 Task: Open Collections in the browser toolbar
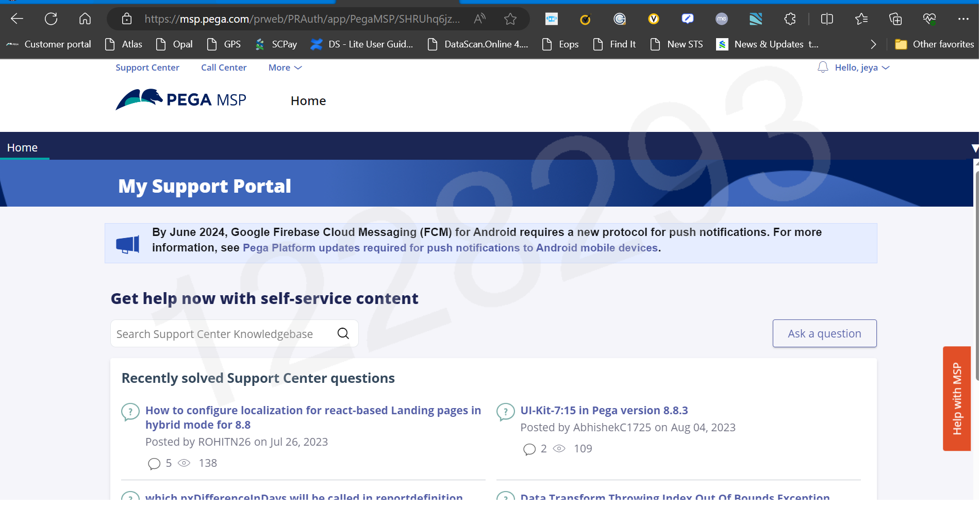point(895,19)
